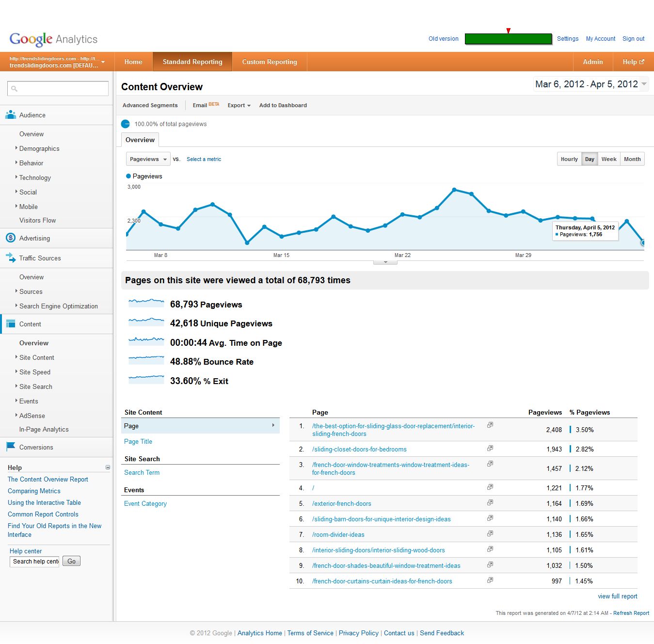654x644 pixels.
Task: Open the Conversions flag icon
Action: click(x=11, y=447)
